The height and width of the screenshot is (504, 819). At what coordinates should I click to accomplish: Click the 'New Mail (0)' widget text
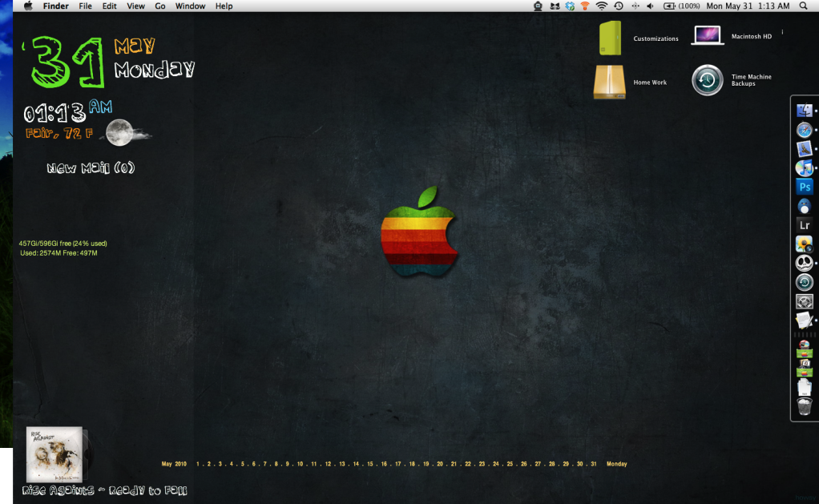click(x=91, y=167)
